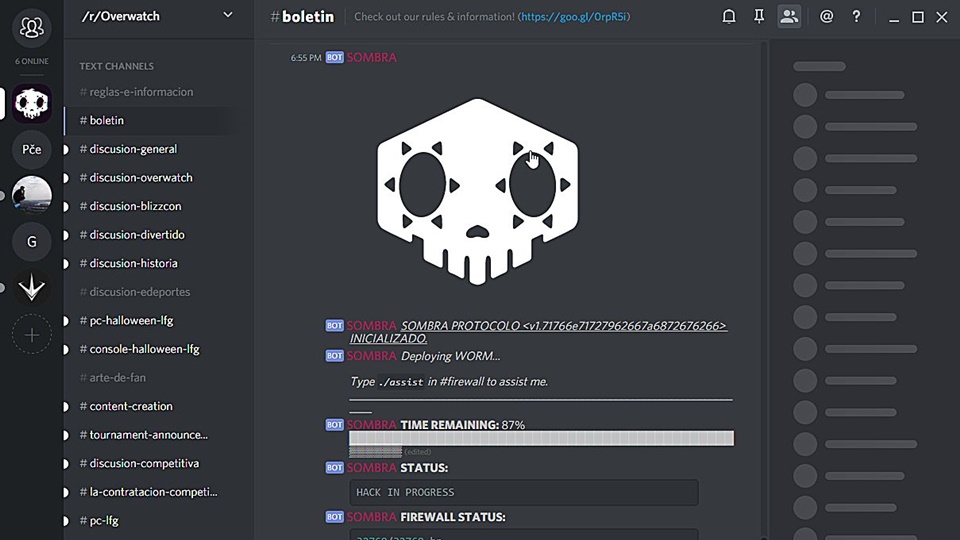Switch to the discusion-overwatch channel
The image size is (960, 540).
(x=140, y=178)
